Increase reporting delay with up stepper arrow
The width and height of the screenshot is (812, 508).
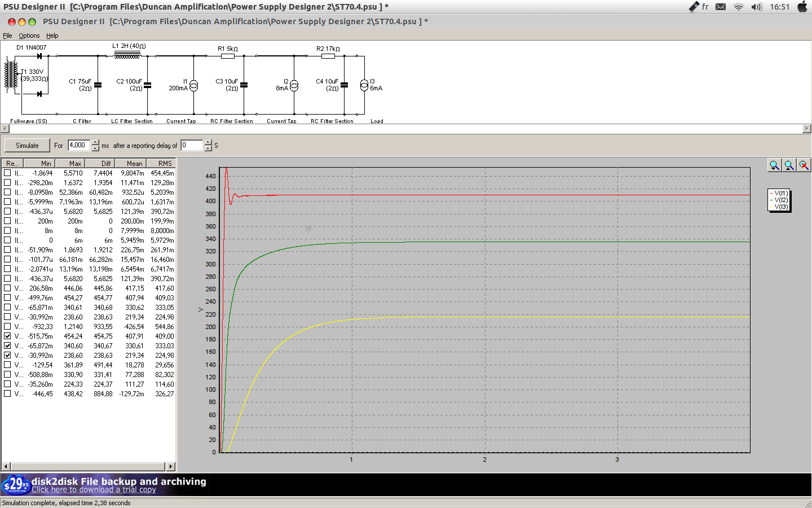click(208, 142)
